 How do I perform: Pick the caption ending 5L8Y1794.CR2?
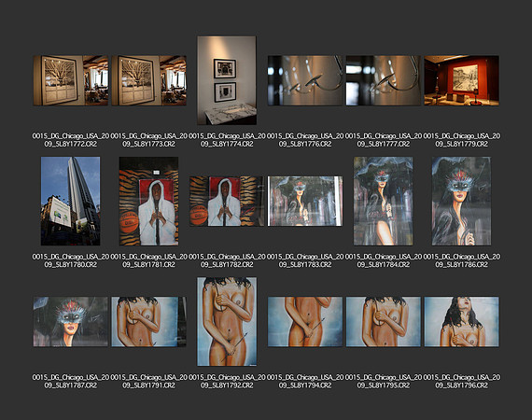[x=305, y=382]
